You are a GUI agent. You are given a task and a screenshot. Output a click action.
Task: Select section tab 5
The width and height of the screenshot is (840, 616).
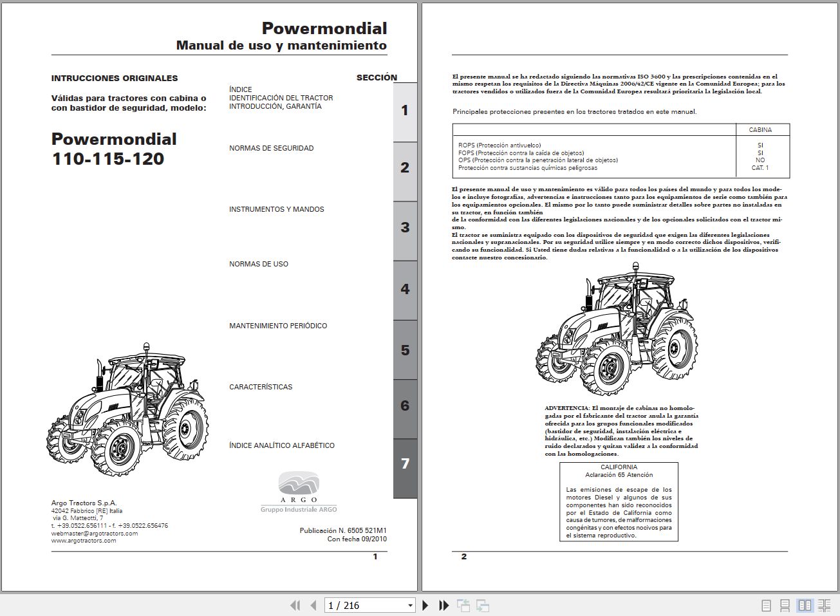[405, 351]
